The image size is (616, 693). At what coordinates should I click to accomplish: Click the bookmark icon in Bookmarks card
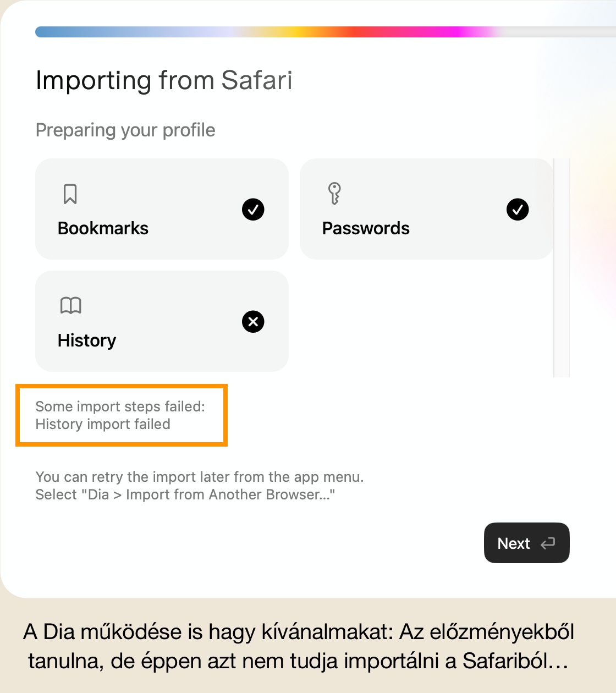[70, 194]
